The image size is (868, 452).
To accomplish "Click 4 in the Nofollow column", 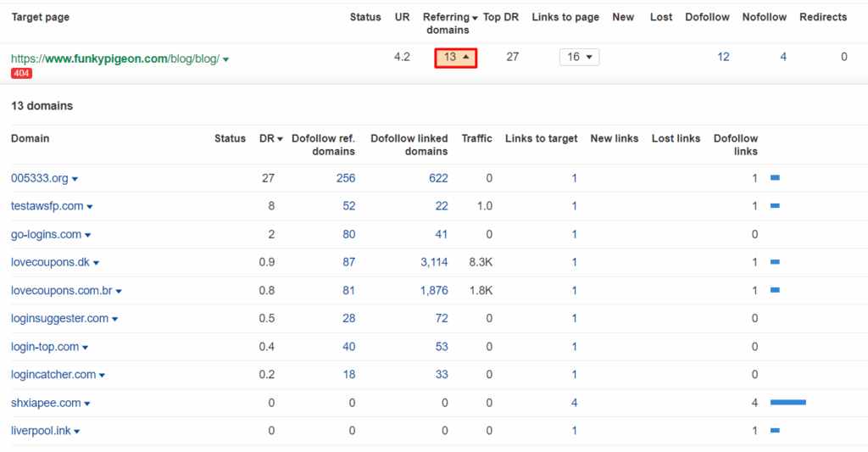I will point(783,57).
